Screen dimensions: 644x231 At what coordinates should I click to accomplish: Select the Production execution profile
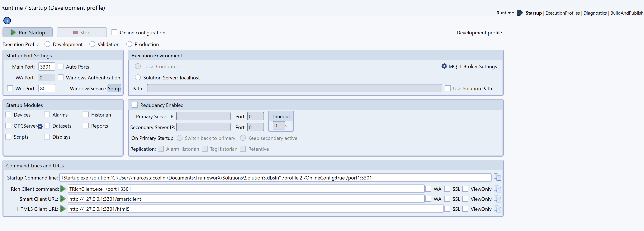coord(129,44)
